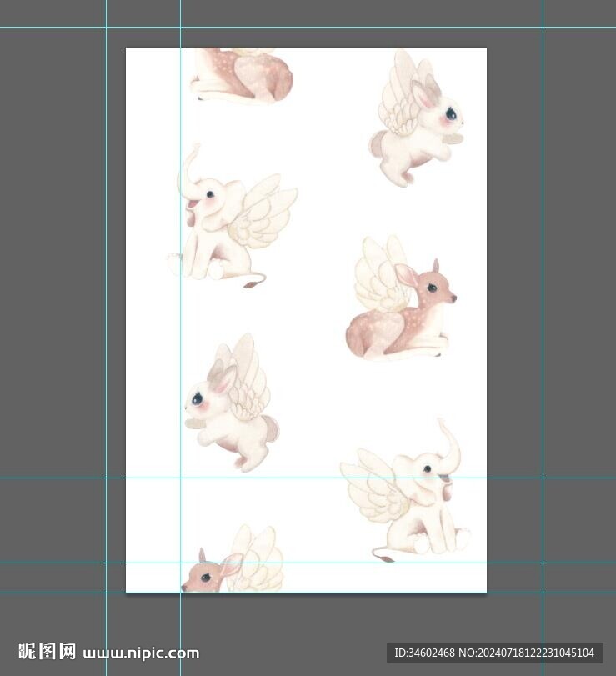This screenshot has height=676, width=616.
Task: Click the partial deer head at canvas bottom
Action: (208, 573)
